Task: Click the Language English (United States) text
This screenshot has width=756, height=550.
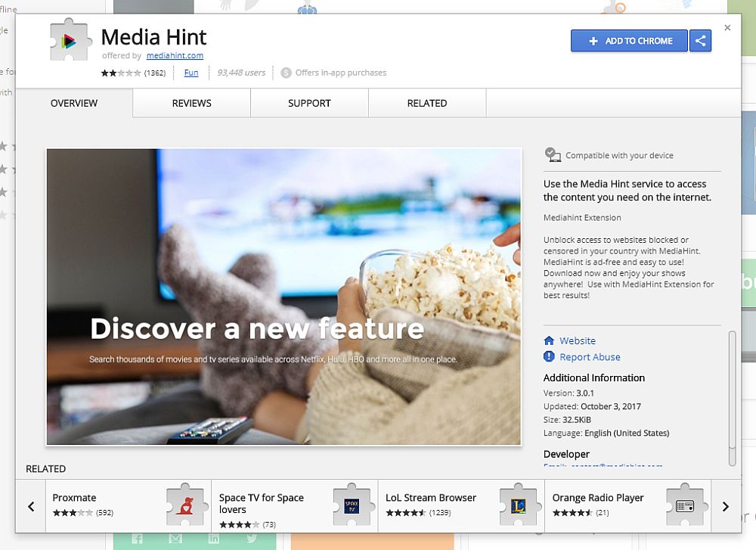Action: coord(606,433)
